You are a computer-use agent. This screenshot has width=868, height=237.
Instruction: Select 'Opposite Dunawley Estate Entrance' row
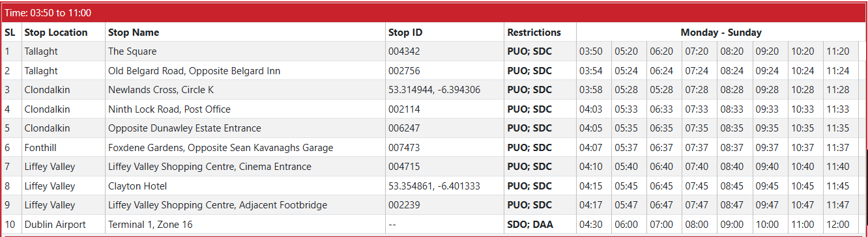(434, 128)
